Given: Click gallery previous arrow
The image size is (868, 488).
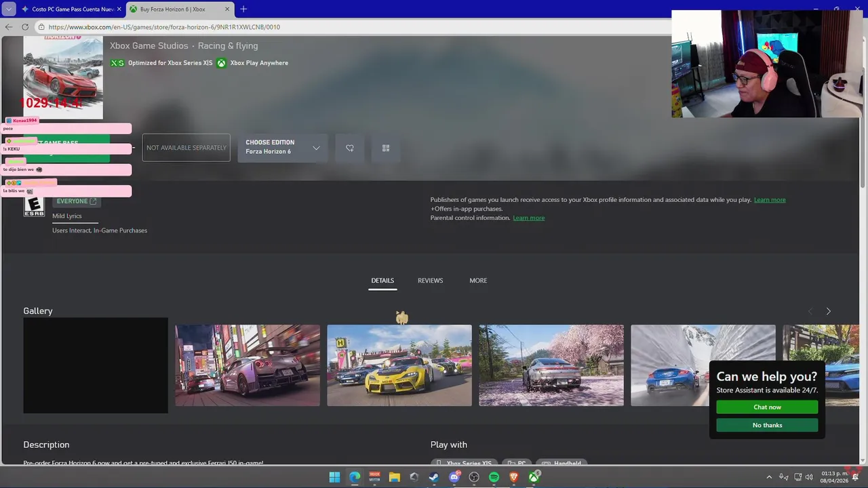Looking at the screenshot, I should pyautogui.click(x=810, y=311).
